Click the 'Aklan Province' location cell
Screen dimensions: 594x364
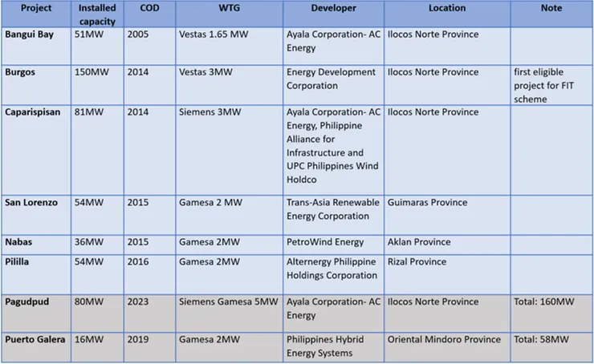coord(447,245)
